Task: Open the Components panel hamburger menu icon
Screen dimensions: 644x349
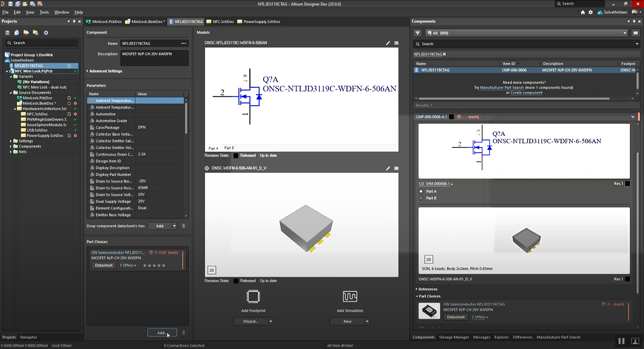Action: (635, 33)
